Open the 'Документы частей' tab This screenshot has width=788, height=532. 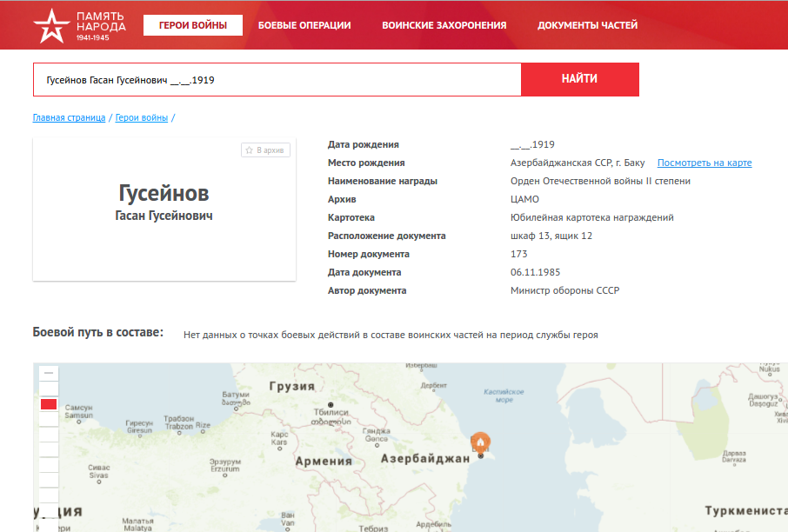(587, 25)
